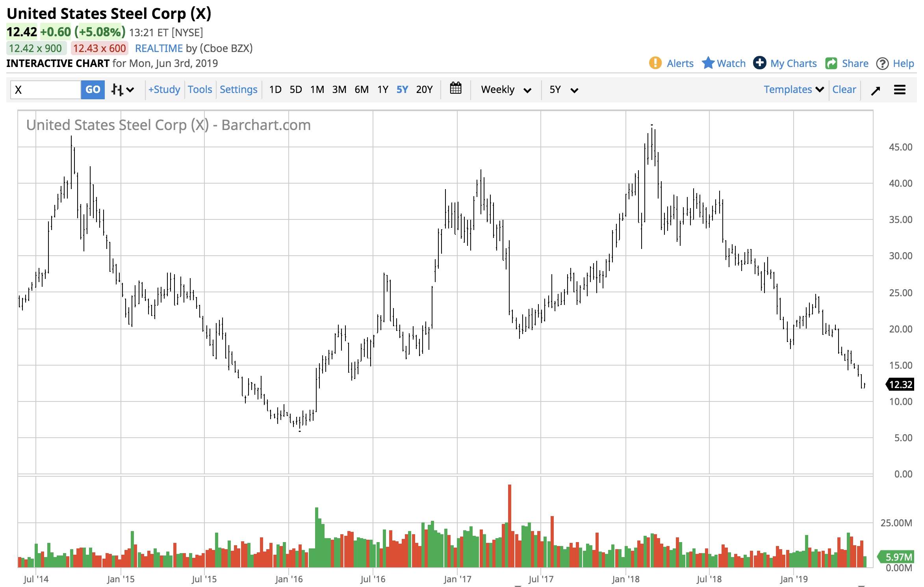Click the Jul '16 x-axis label
The height and width of the screenshot is (587, 924).
(373, 579)
